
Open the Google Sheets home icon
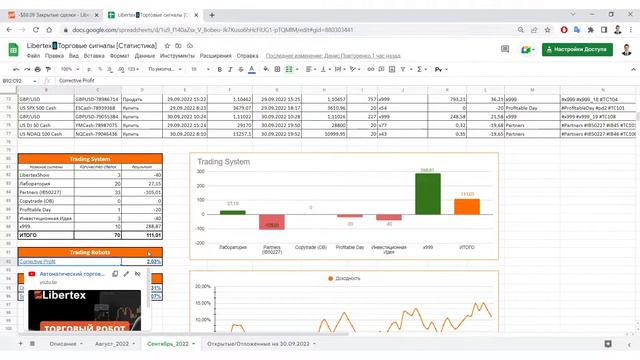[x=13, y=50]
